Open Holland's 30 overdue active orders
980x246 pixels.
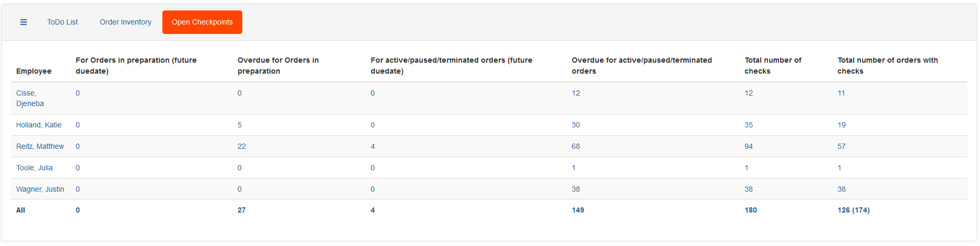click(x=576, y=125)
